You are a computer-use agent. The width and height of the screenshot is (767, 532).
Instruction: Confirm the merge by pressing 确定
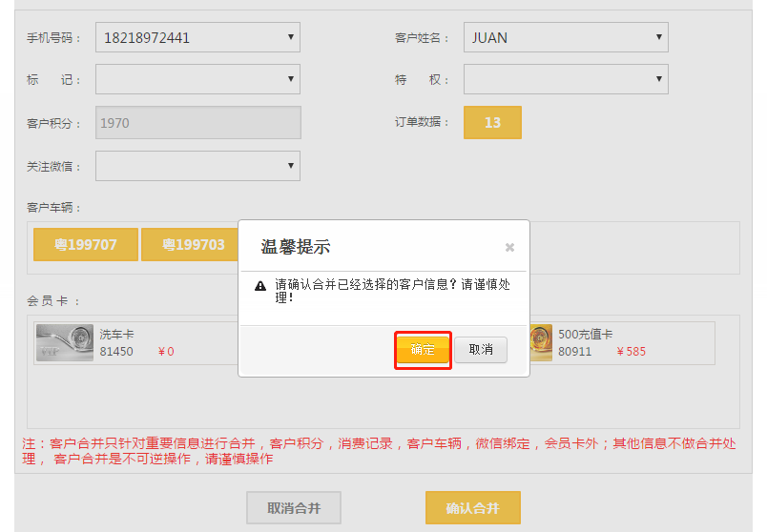click(423, 350)
